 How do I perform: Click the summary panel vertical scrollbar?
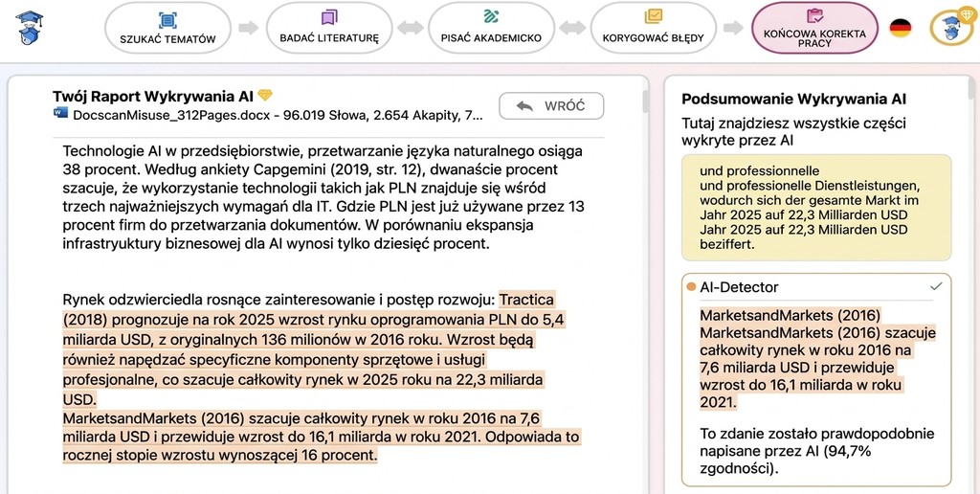970,87
